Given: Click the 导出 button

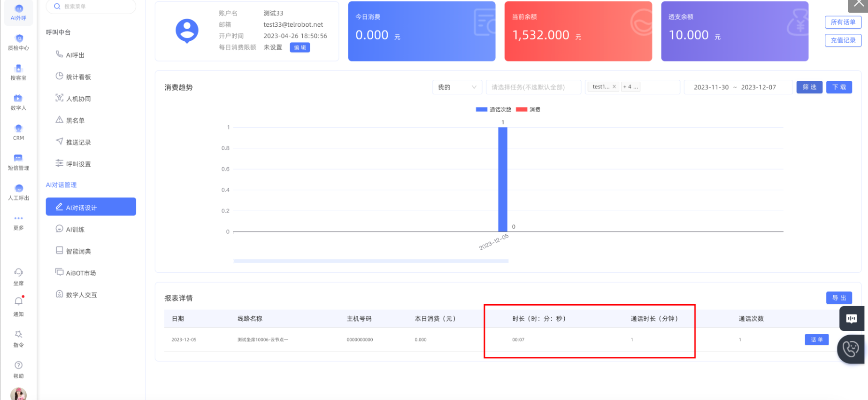Looking at the screenshot, I should (838, 298).
